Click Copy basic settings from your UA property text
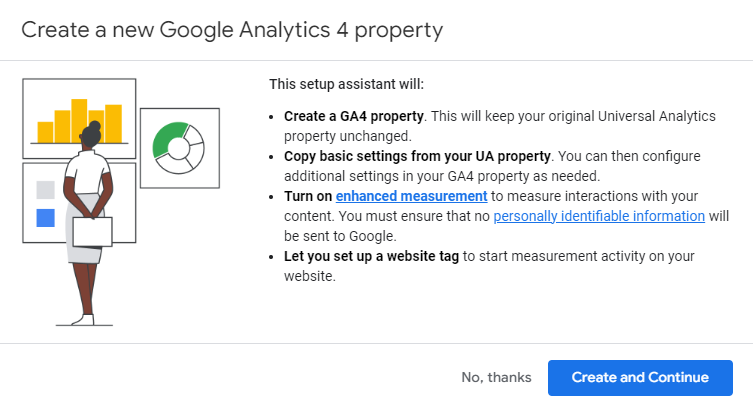Screen dimensions: 753x407 click(417, 156)
